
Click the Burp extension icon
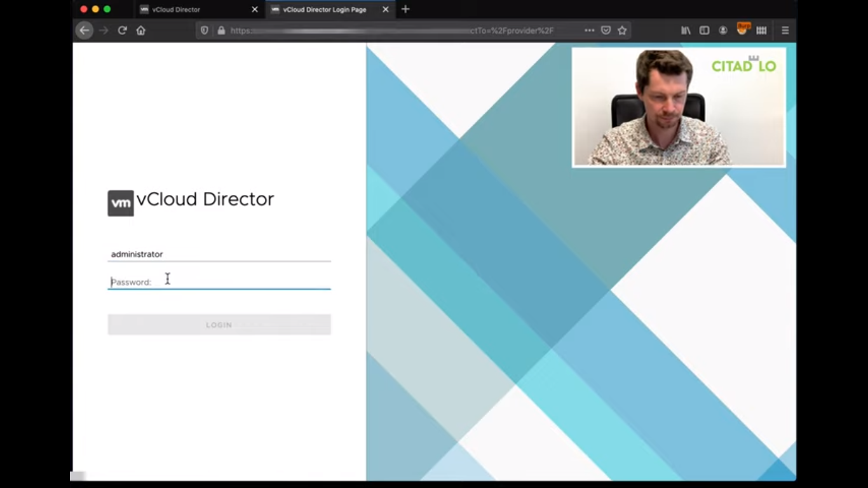pos(743,29)
